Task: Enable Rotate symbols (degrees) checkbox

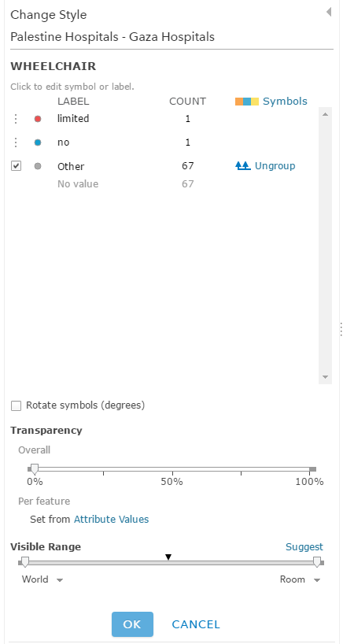Action: pos(16,405)
